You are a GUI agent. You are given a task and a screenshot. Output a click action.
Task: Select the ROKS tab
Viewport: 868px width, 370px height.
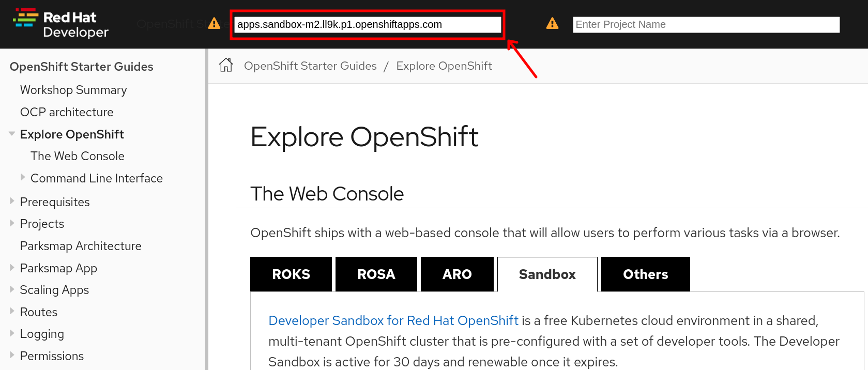[x=291, y=274]
